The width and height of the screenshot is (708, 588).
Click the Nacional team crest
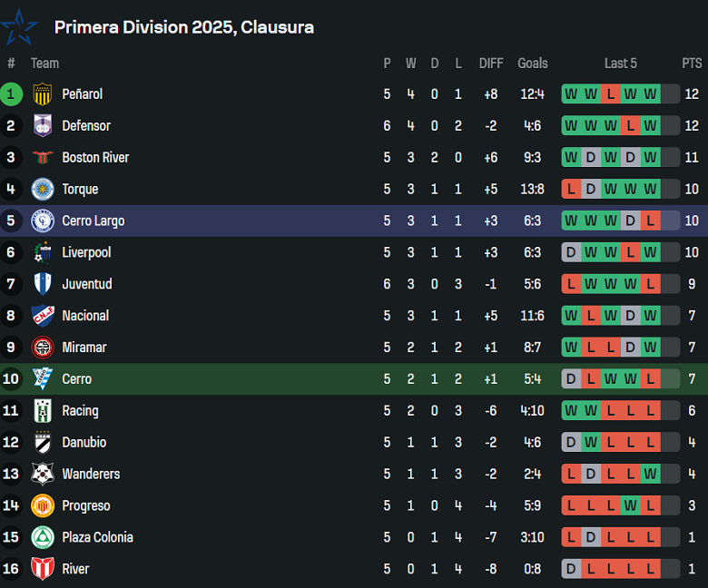pos(43,316)
